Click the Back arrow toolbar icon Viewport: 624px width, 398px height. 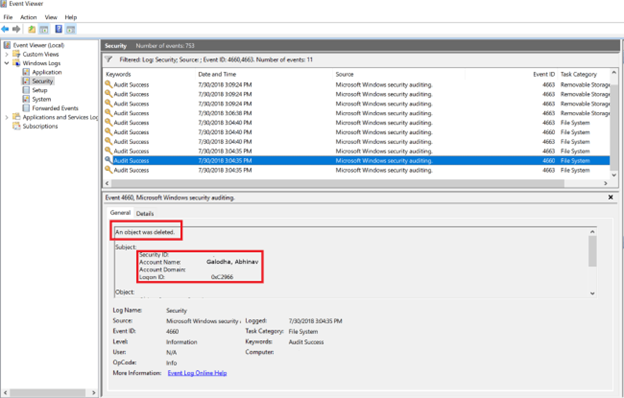click(x=5, y=29)
